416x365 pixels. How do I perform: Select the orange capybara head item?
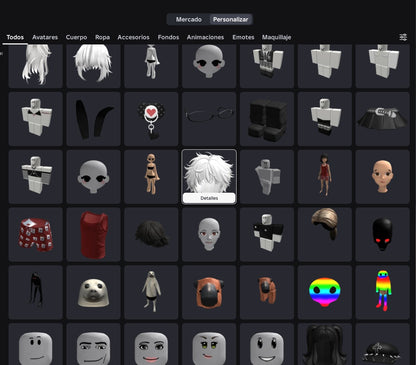(209, 292)
